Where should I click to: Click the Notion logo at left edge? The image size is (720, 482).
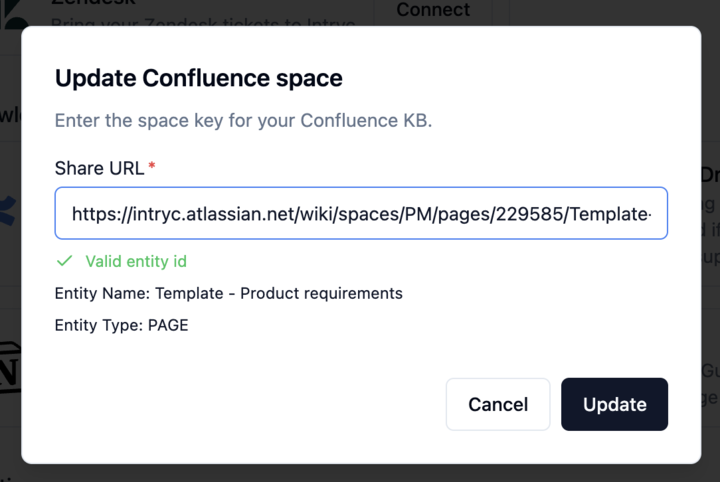pos(10,368)
